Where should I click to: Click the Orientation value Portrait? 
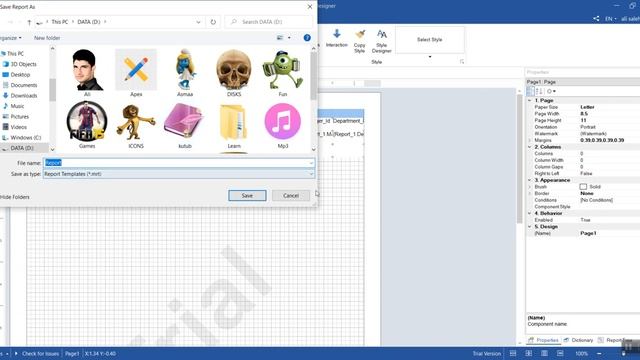pos(588,127)
